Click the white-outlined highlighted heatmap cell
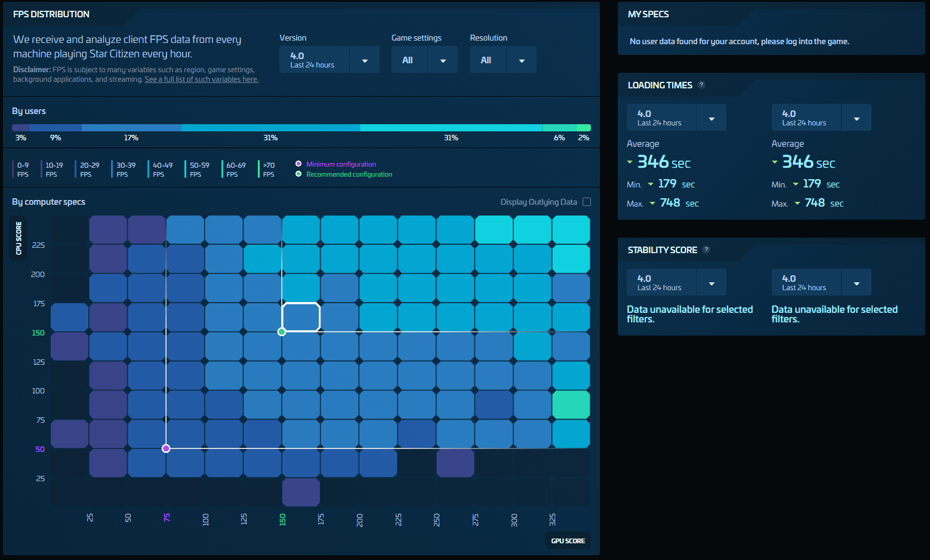930x560 pixels. (301, 317)
